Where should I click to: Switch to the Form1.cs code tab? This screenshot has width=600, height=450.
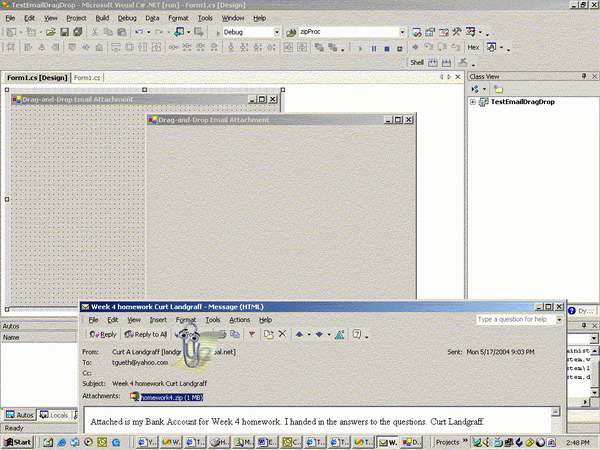tap(87, 78)
